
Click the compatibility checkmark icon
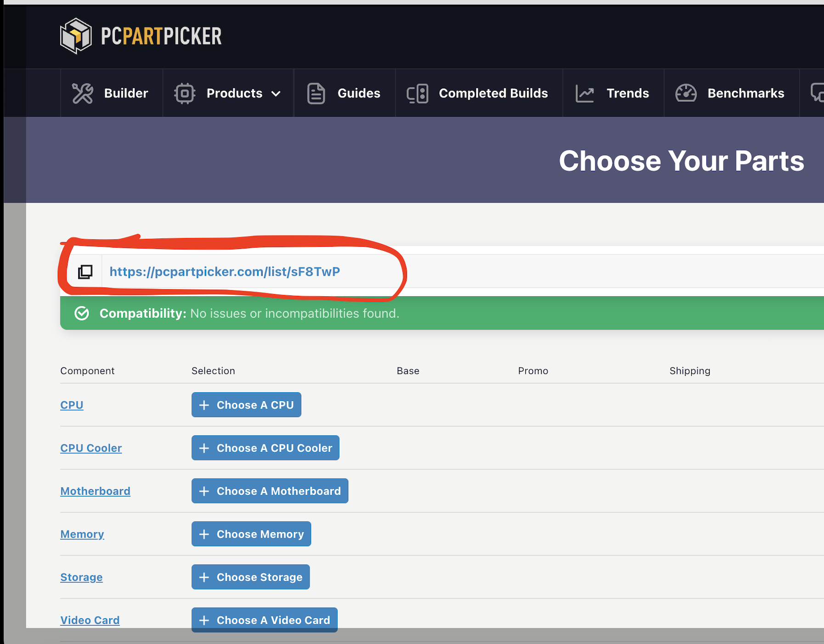click(82, 313)
